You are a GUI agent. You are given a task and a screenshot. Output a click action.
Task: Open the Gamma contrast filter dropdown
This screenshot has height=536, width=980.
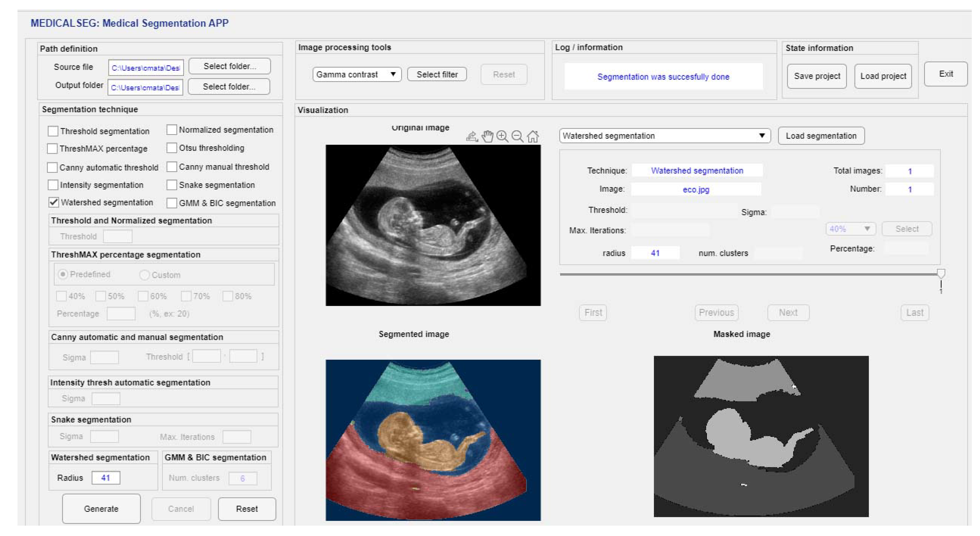357,74
